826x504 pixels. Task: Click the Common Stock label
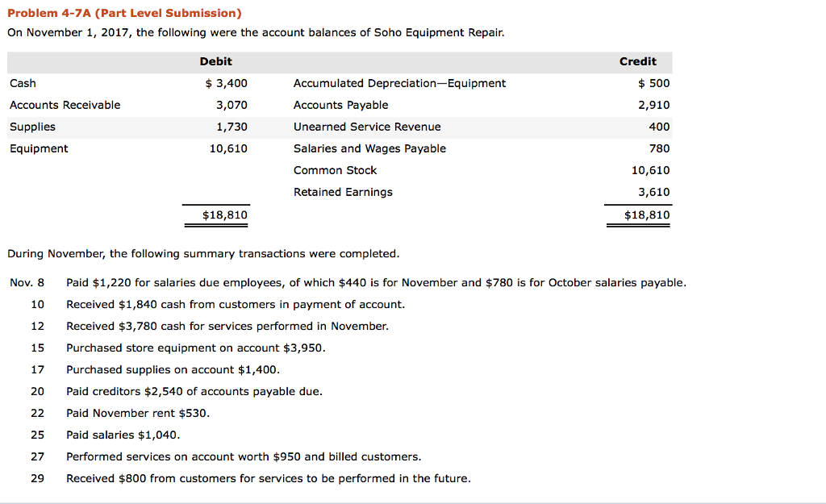pyautogui.click(x=335, y=170)
